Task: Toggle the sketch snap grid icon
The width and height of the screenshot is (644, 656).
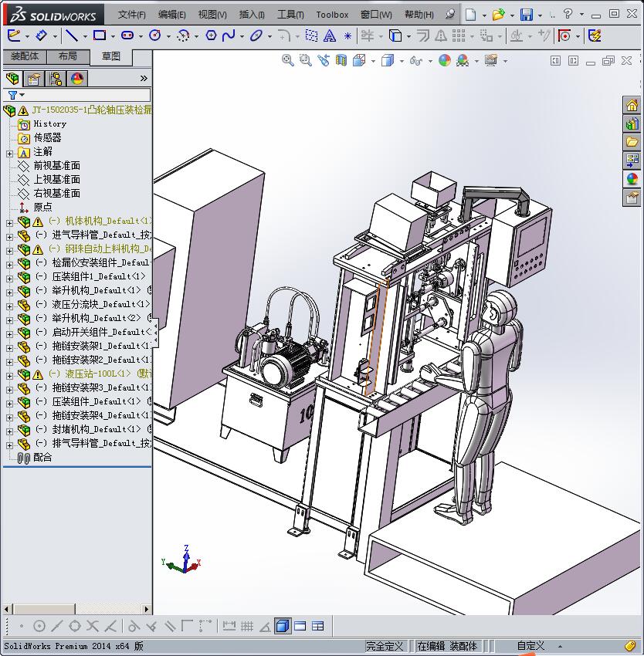Action: (x=247, y=626)
